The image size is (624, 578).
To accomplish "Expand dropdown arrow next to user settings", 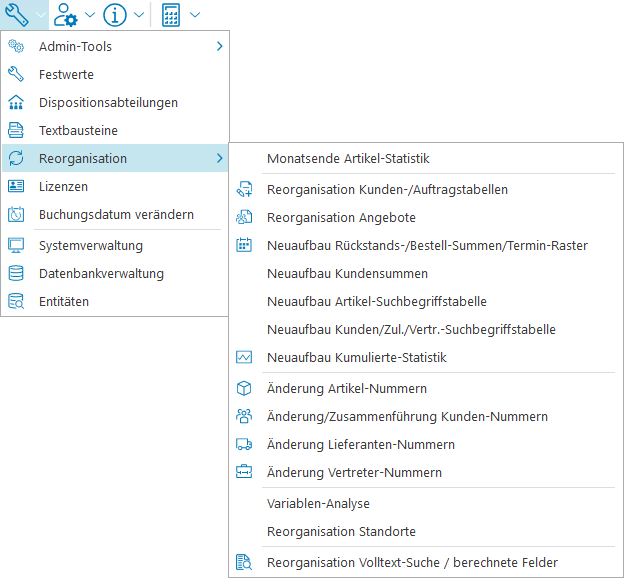I will tap(90, 15).
